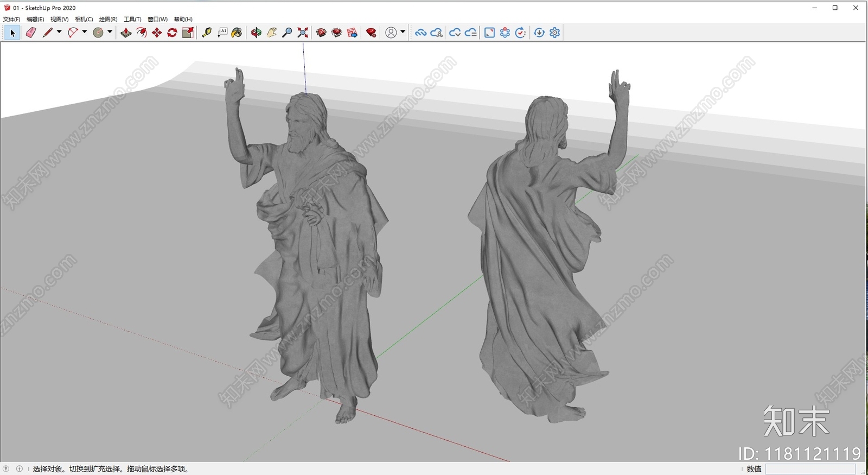Select the Rotate tool
Viewport: 868px width, 475px height.
click(x=172, y=33)
